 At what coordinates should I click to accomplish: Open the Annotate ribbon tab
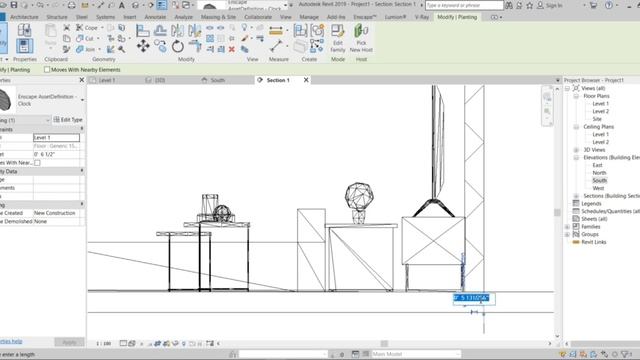click(155, 17)
